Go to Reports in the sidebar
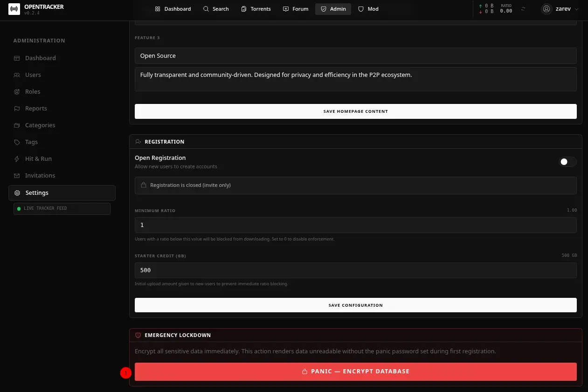 [36, 109]
